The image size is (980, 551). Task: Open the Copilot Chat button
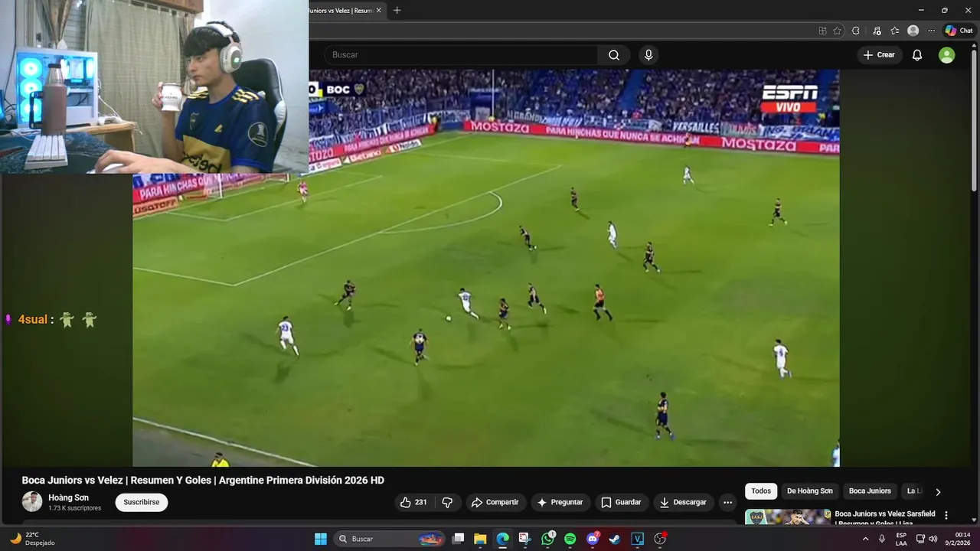pyautogui.click(x=959, y=31)
